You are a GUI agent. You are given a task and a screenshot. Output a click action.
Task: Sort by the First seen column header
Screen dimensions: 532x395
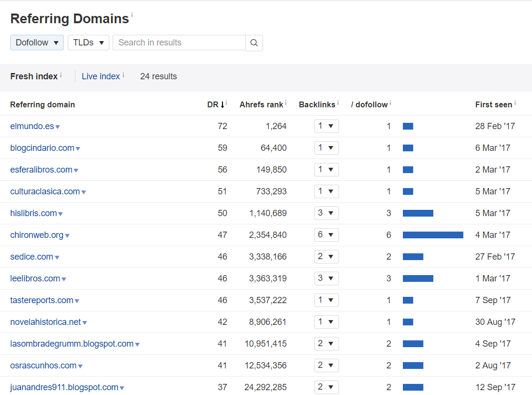[x=494, y=104]
